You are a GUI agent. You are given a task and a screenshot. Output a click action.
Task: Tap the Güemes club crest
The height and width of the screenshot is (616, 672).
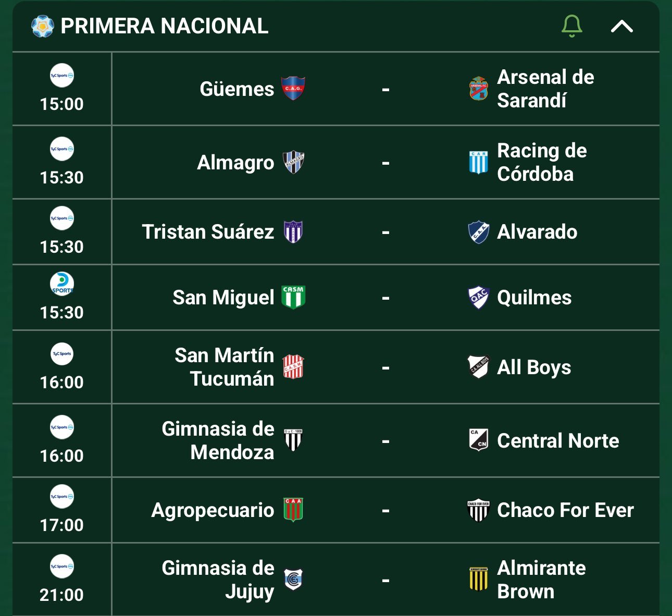pyautogui.click(x=293, y=89)
